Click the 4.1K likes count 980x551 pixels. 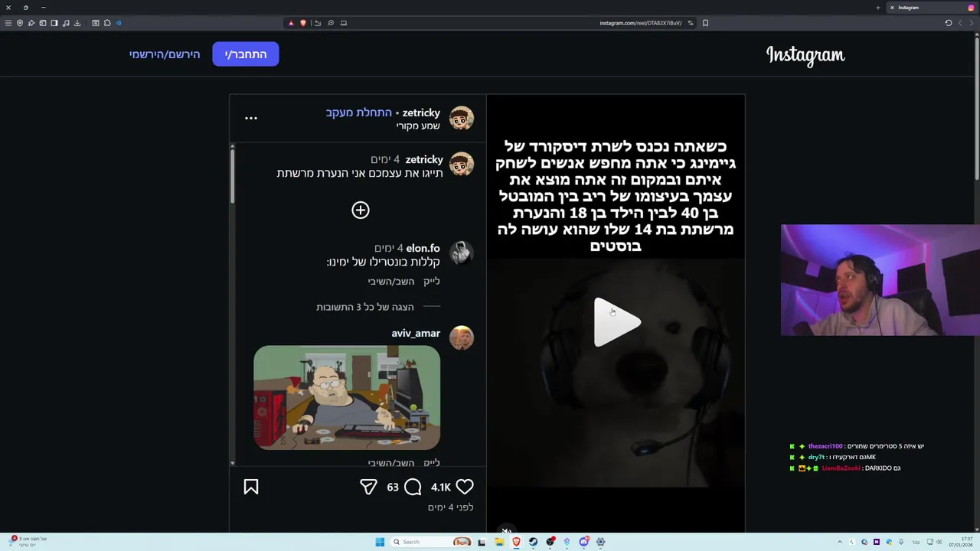point(440,487)
